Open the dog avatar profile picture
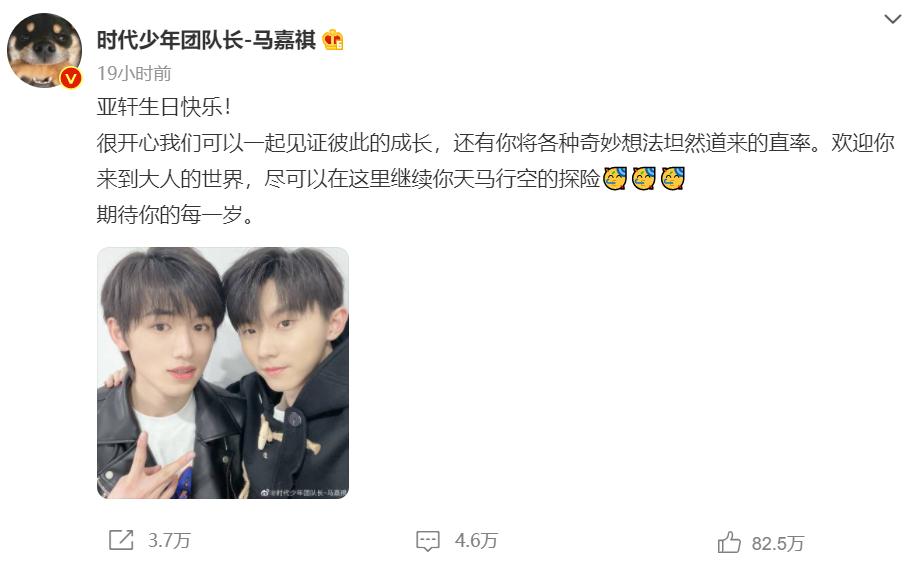 44,50
